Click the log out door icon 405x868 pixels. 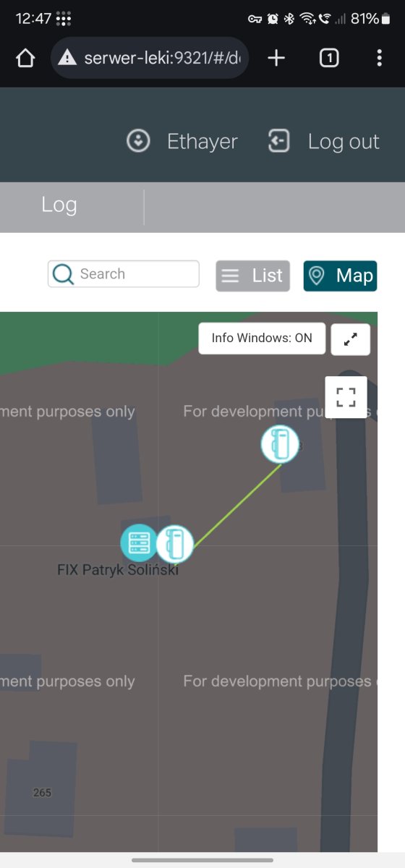[x=279, y=141]
